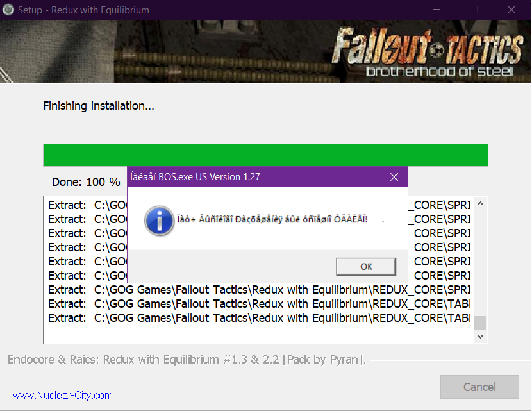
Task: Confirm the message with the OK button
Action: click(x=366, y=267)
